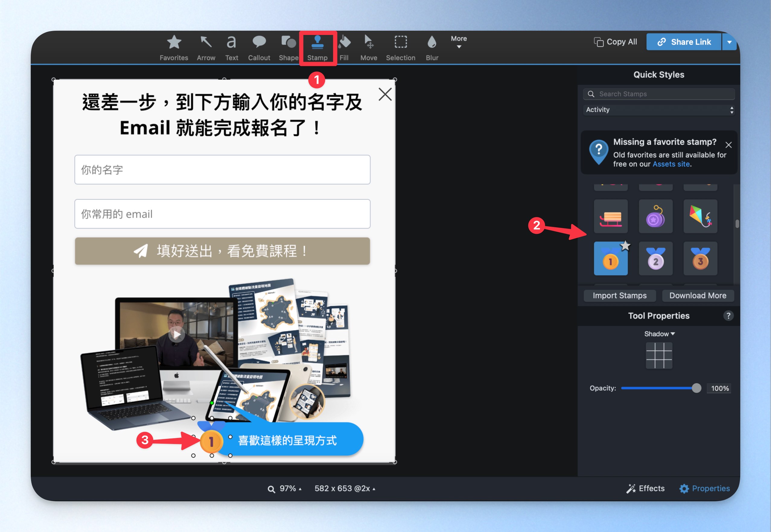Follow the Assets site link

671,164
